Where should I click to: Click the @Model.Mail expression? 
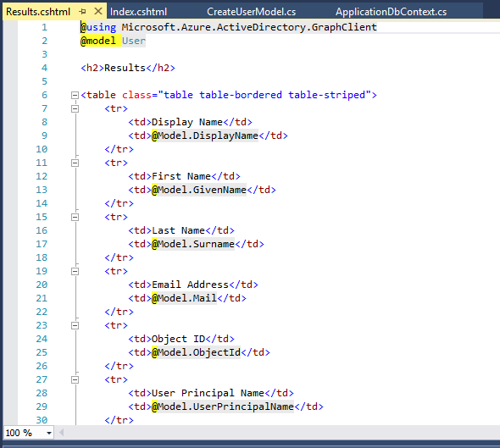pyautogui.click(x=184, y=298)
